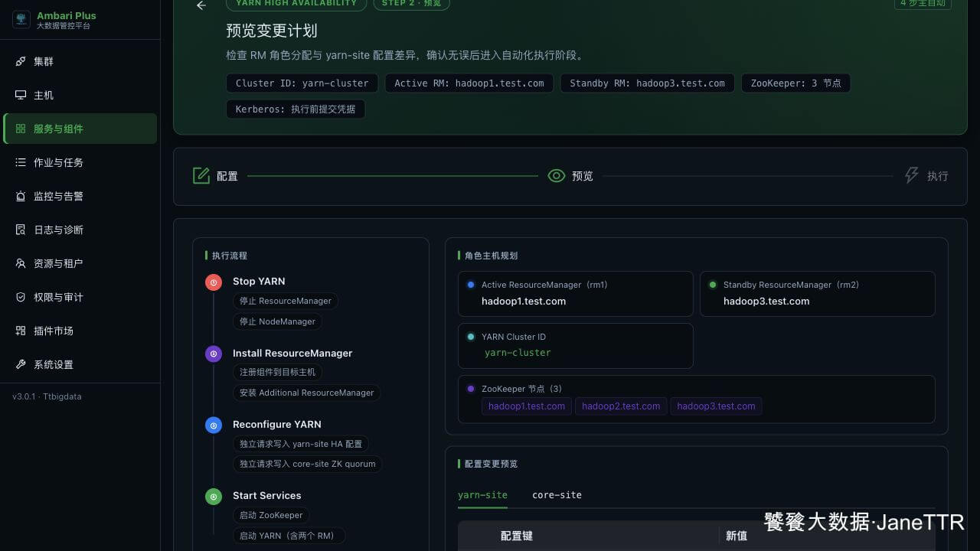Click the 权限与审计 shield icon
The image size is (980, 551).
tap(21, 297)
